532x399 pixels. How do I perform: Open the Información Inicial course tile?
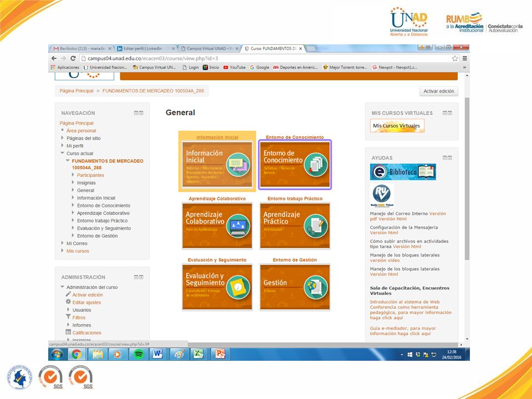tap(217, 164)
